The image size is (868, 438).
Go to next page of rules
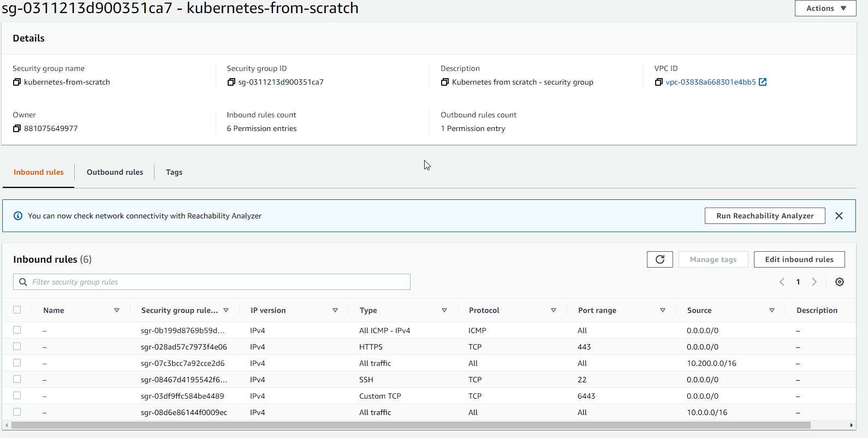pyautogui.click(x=814, y=282)
